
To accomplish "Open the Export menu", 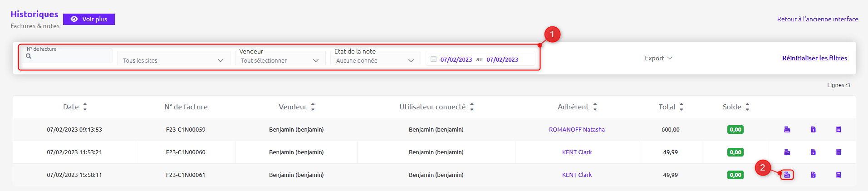I will (658, 58).
